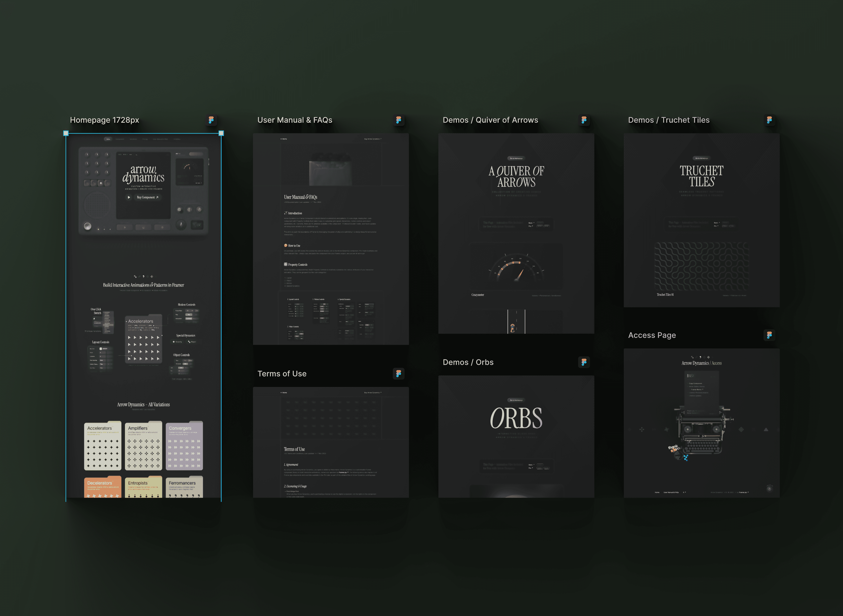Switch to the Intro tab in the homepage navbar
Screen dimensions: 843x616
[x=108, y=139]
